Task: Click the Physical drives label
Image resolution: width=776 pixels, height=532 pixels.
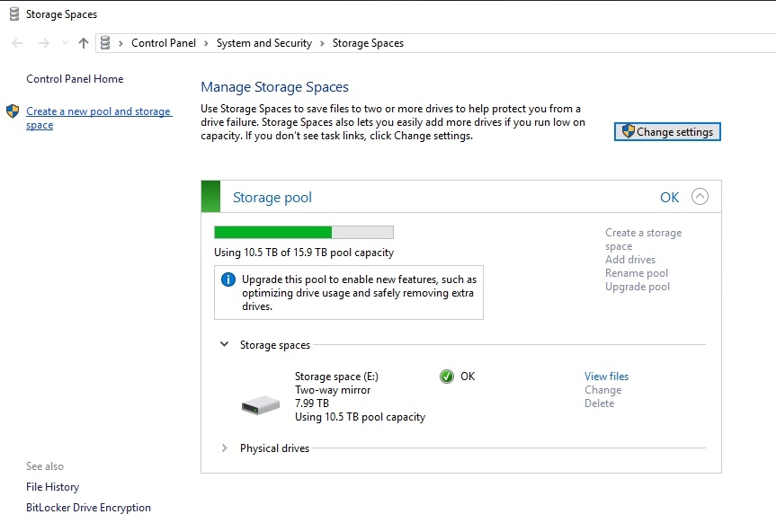Action: click(274, 448)
